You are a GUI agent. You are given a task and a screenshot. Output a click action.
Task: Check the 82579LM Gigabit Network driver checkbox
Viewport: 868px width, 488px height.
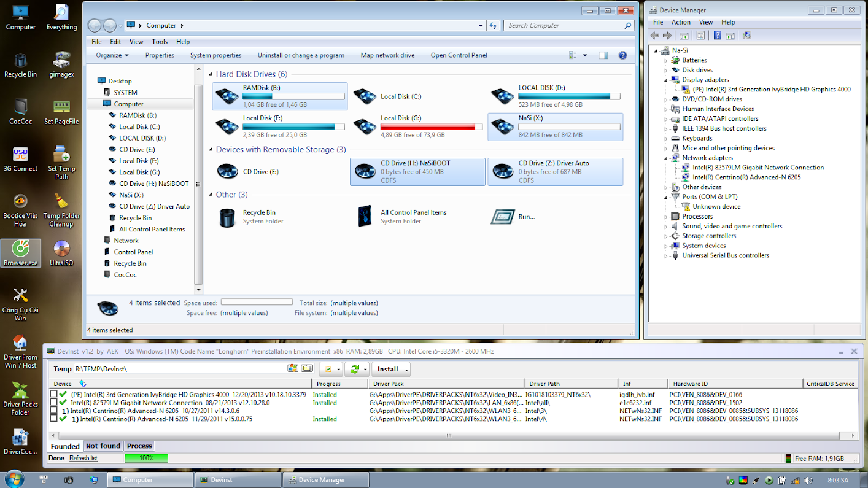click(x=54, y=403)
